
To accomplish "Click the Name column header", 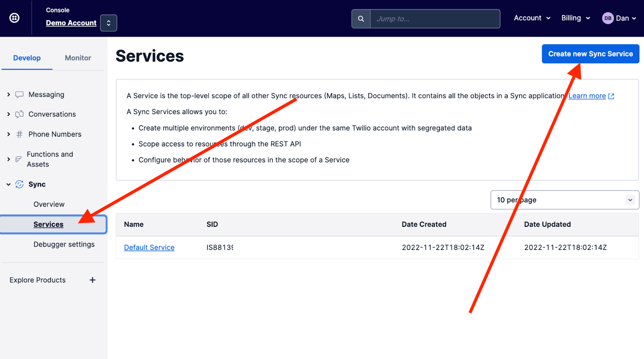I will 134,224.
